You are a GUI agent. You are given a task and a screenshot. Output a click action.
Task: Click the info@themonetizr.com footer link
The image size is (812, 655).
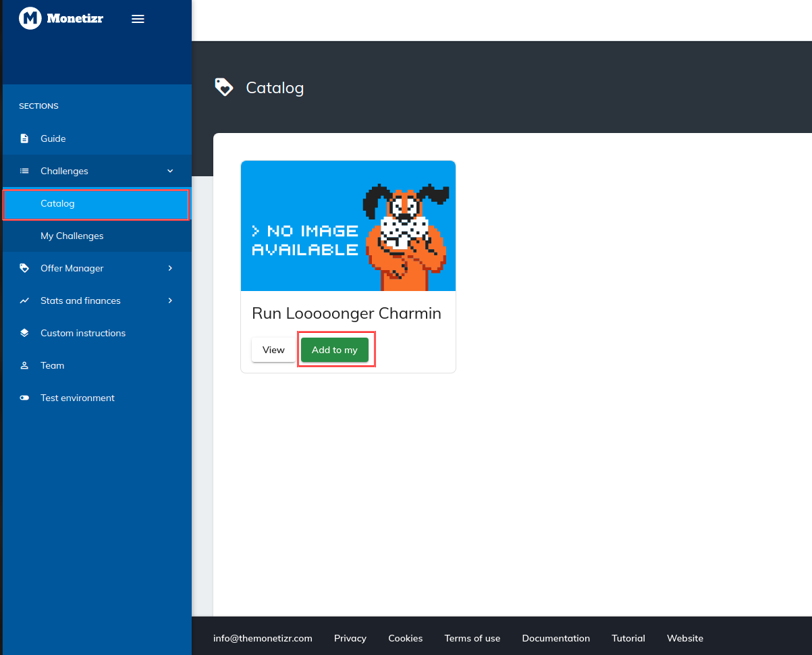coord(263,638)
